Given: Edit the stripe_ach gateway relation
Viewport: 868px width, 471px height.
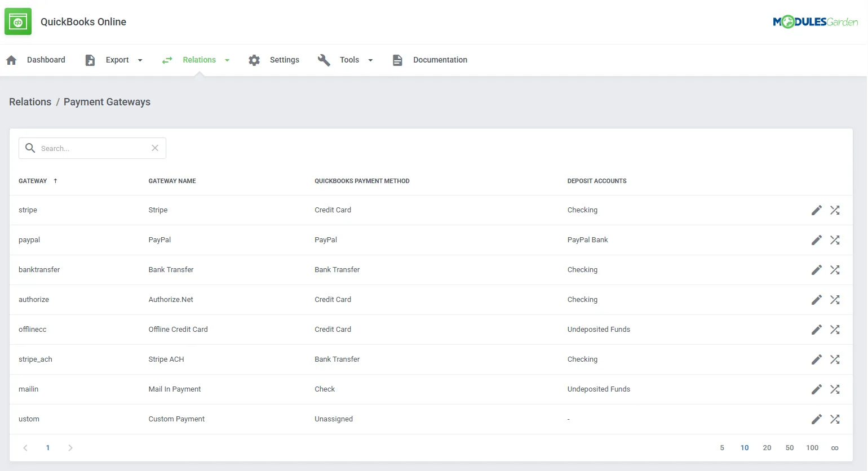Looking at the screenshot, I should 817,359.
